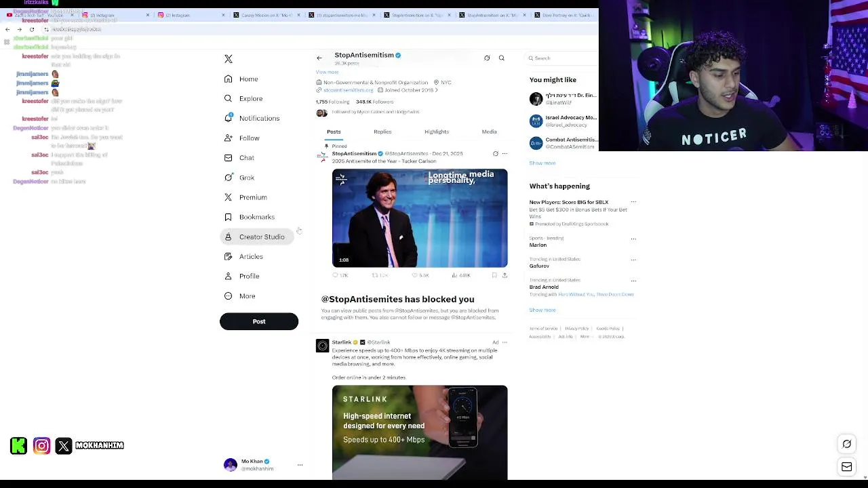Click Show more under What's happening
This screenshot has width=868, height=488.
pos(542,310)
